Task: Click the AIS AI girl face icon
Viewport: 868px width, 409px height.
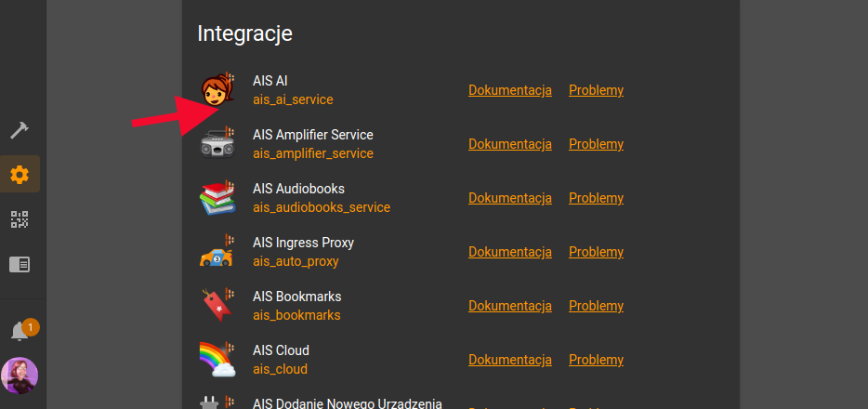Action: [217, 89]
